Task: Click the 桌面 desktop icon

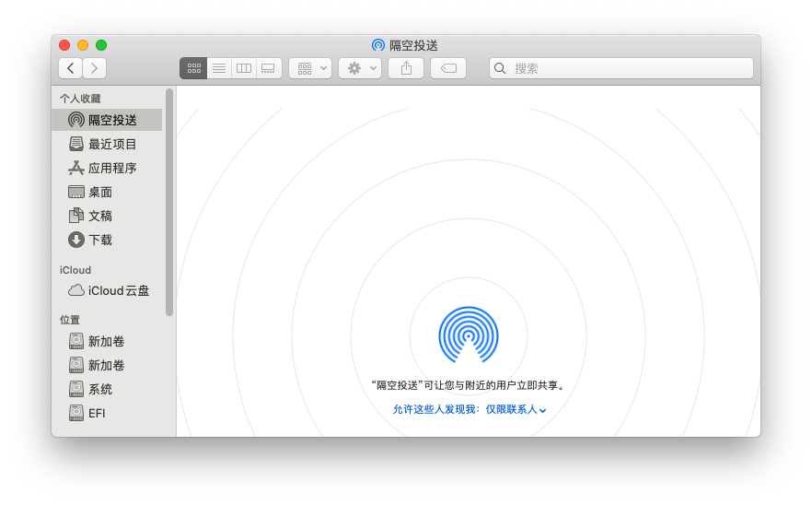Action: pyautogui.click(x=76, y=192)
